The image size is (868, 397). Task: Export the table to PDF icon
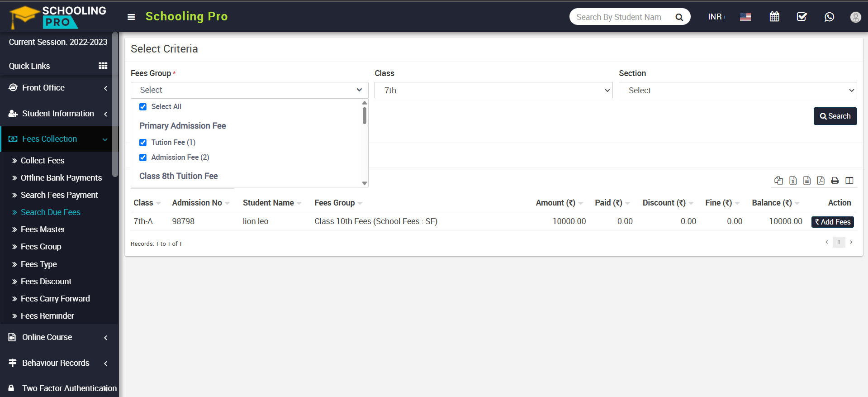[x=821, y=181]
